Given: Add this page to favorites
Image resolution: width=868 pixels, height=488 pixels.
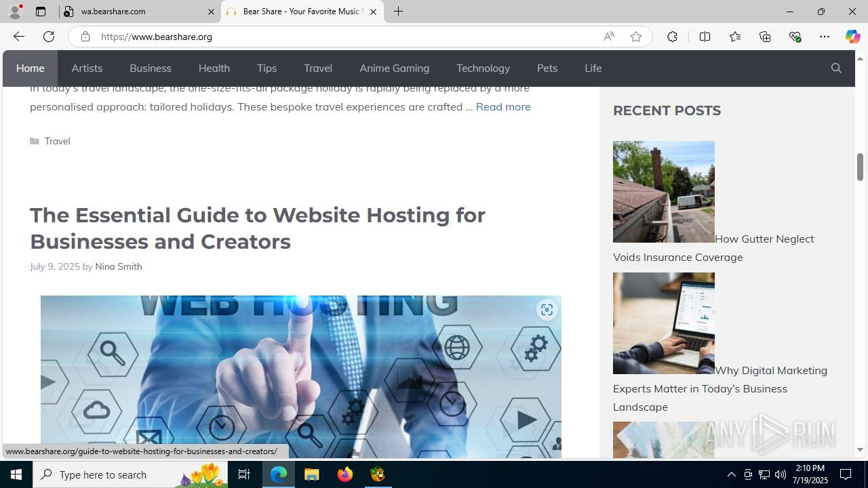Looking at the screenshot, I should point(636,37).
